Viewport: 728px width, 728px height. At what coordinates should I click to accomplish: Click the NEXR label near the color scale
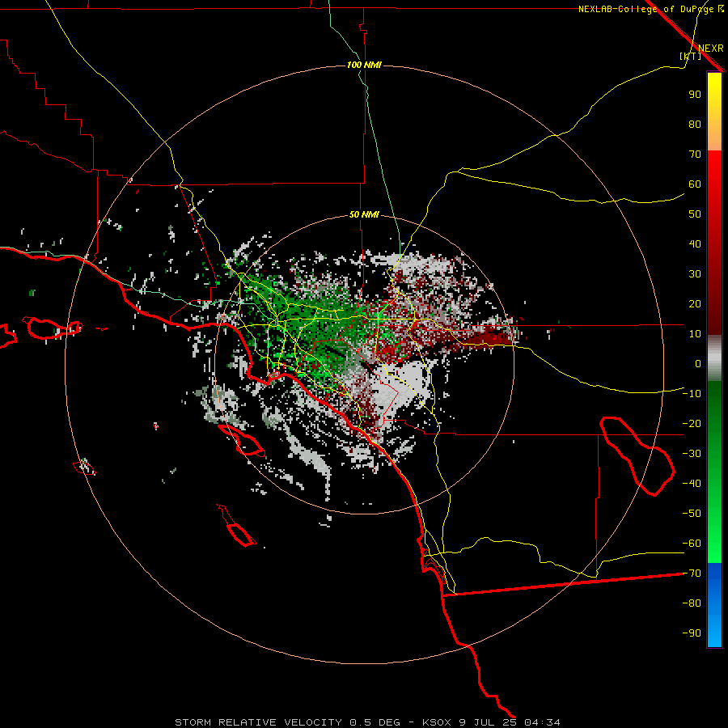710,49
